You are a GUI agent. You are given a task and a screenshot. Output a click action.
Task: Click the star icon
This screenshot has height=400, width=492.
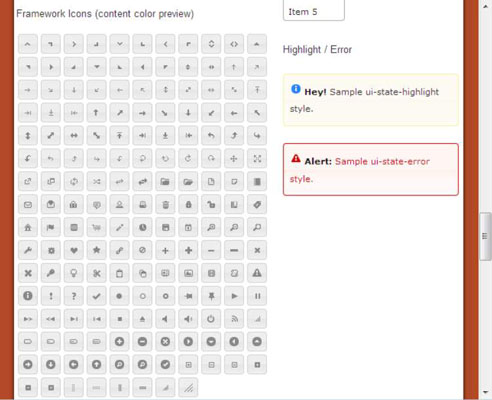pos(97,250)
